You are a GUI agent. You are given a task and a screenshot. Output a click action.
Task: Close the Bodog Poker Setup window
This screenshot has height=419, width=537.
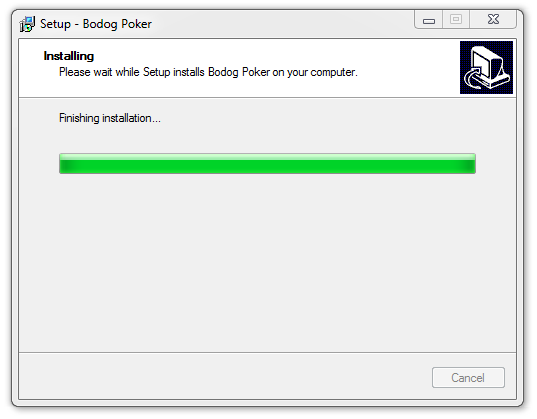493,20
